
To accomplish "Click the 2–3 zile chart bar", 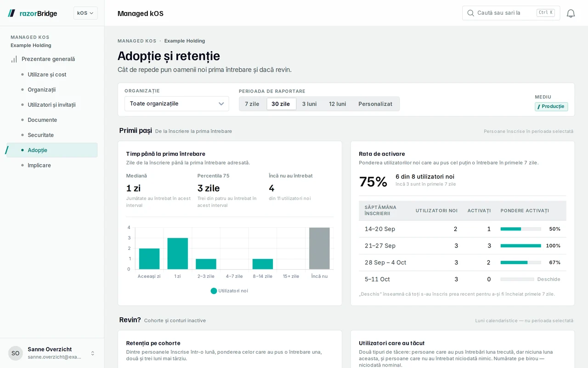I will tap(206, 264).
